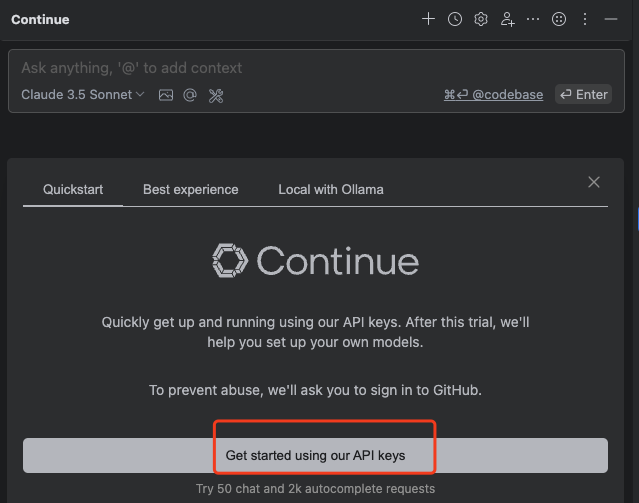Click the add-user account icon
Screen dimensions: 639x503
click(x=507, y=19)
